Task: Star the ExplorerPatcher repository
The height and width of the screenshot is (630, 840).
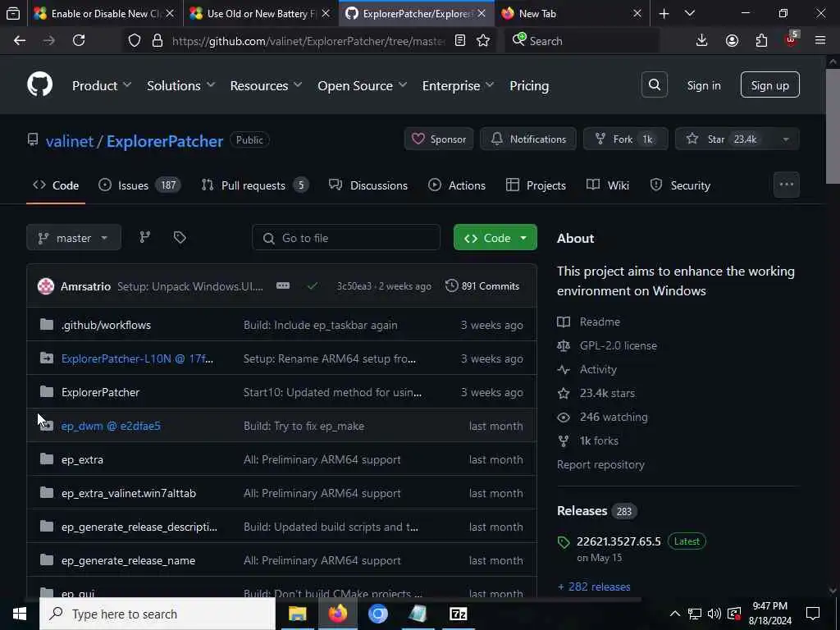Action: [x=725, y=139]
